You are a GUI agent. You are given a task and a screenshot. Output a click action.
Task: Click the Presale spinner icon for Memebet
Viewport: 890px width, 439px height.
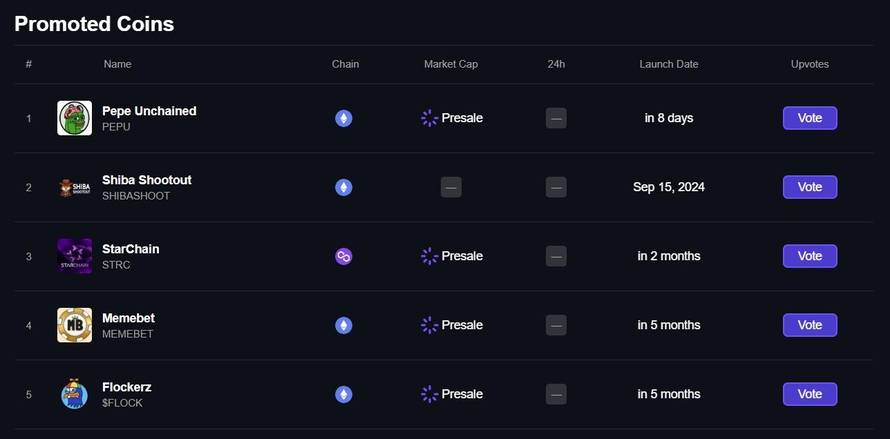click(430, 325)
